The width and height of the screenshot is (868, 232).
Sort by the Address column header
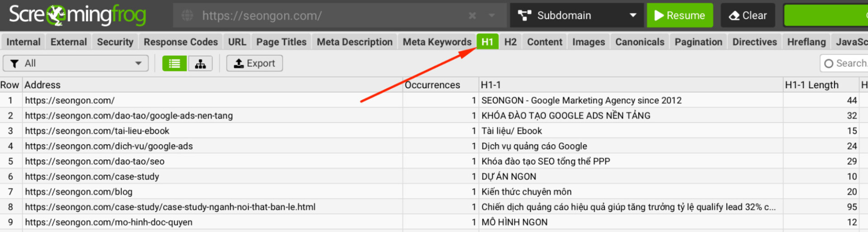pyautogui.click(x=212, y=85)
